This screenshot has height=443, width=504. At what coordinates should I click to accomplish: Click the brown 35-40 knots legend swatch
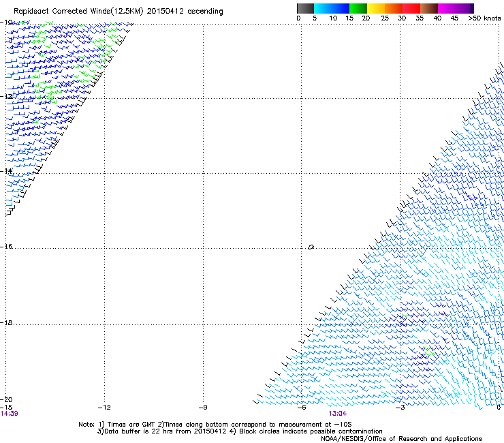[429, 8]
